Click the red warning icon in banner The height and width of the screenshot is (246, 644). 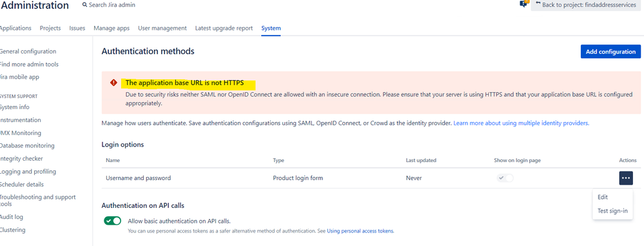coord(113,83)
